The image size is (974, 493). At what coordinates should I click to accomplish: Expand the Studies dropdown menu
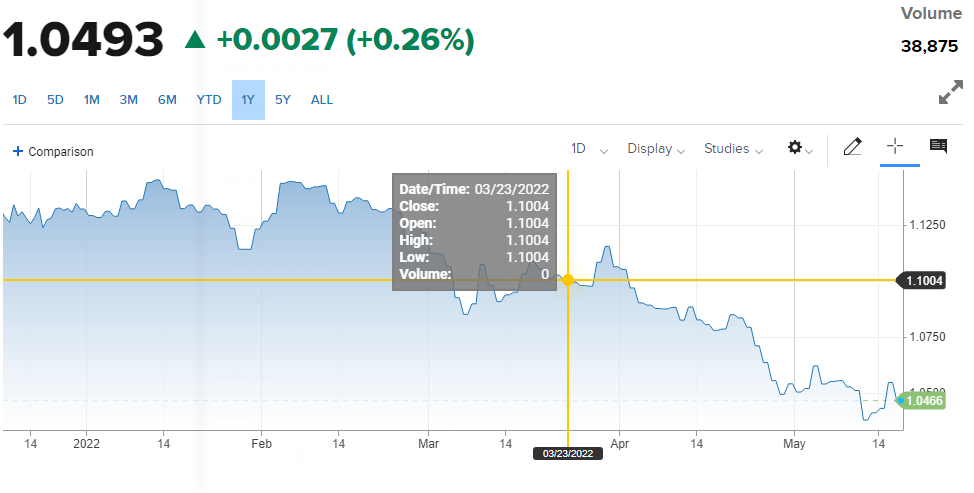tap(733, 149)
